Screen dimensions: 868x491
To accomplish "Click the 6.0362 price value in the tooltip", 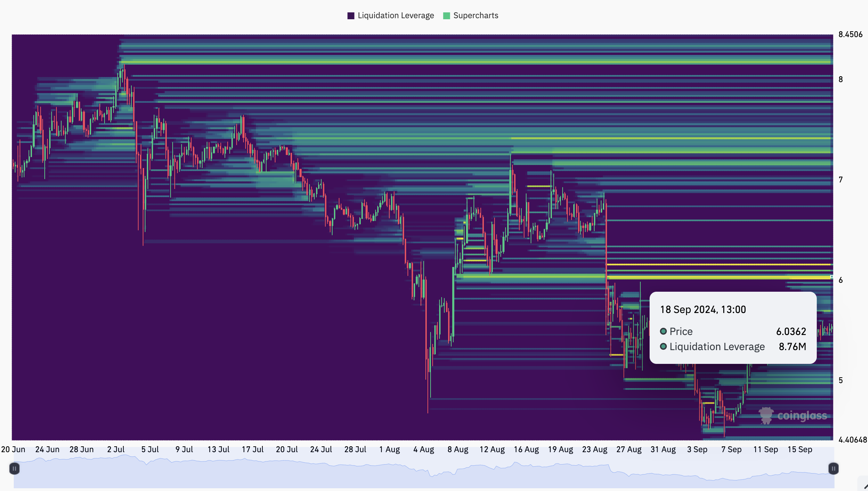I will click(791, 331).
